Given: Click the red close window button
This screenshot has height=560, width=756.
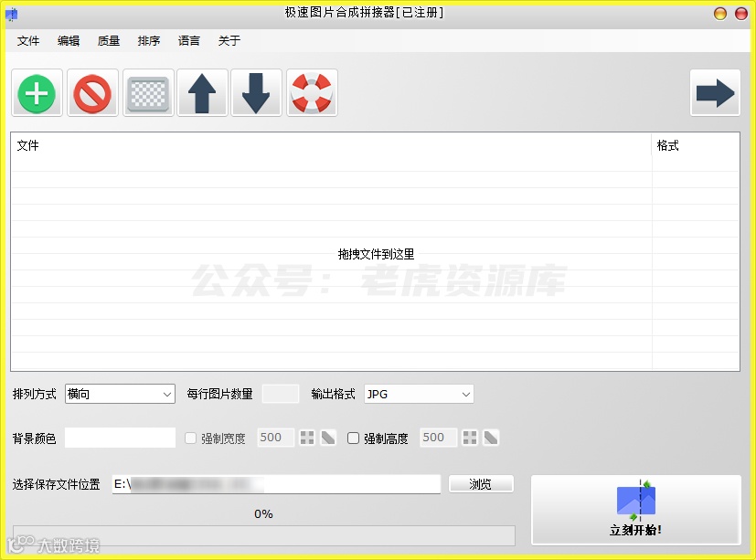Looking at the screenshot, I should click(x=741, y=14).
